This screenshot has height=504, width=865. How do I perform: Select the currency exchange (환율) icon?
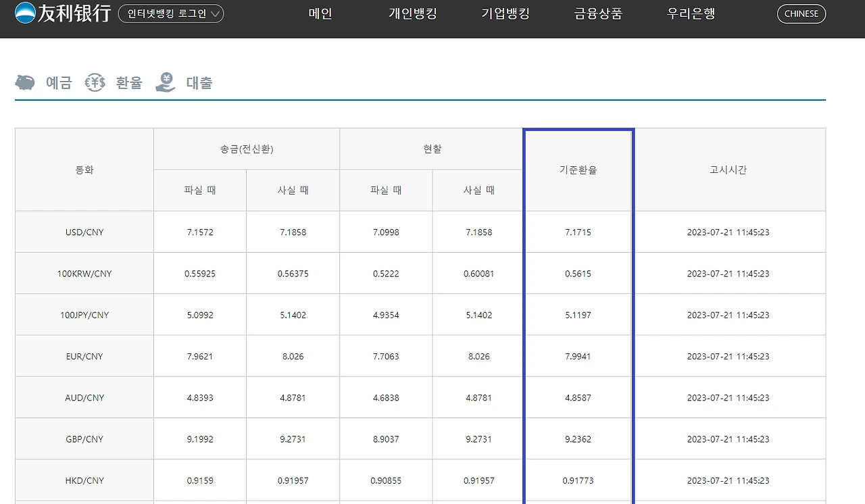tap(95, 81)
